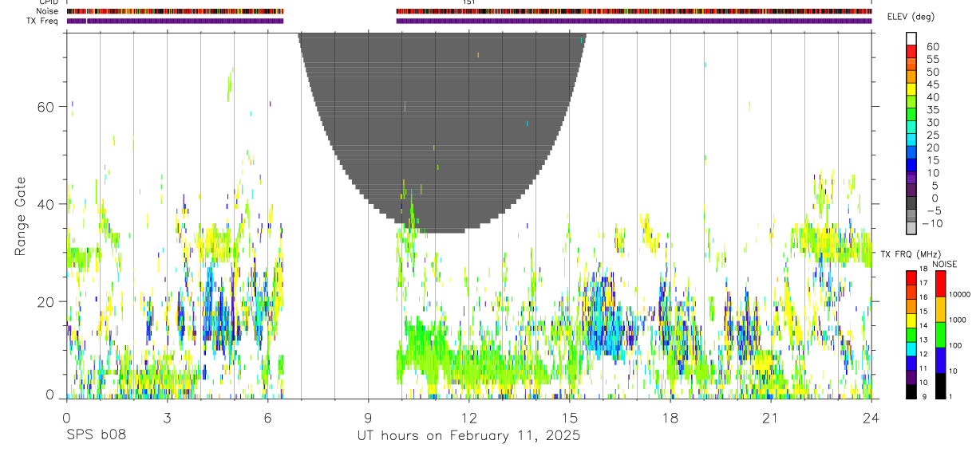
Task: Click the blue segment of the NOISE colorbar
Action: click(x=940, y=360)
